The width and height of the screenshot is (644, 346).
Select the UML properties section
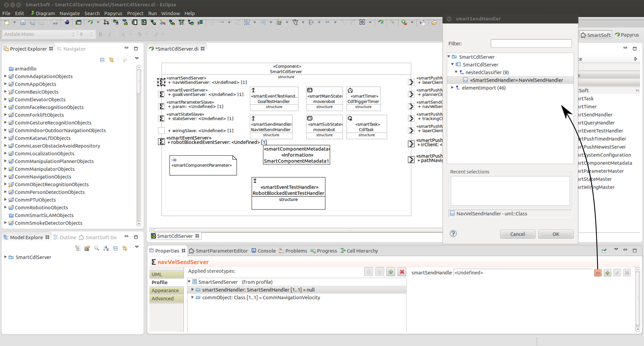166,274
